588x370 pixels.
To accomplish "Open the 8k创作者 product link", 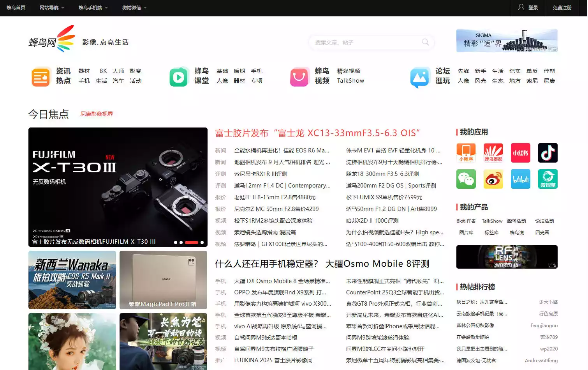I will 466,221.
